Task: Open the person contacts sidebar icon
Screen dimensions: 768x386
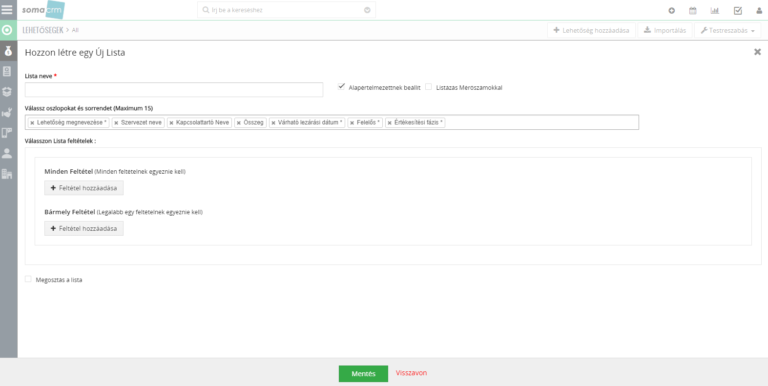Action: (7, 153)
